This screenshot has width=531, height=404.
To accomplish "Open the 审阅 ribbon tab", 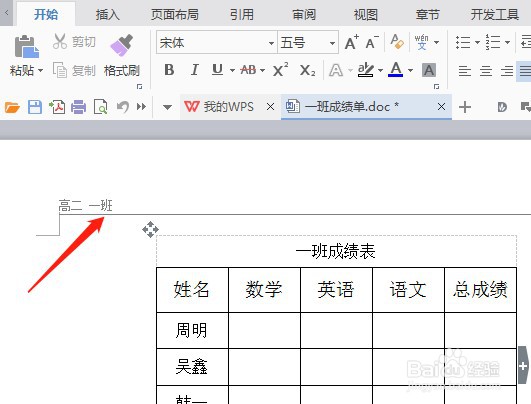I will 304,15.
